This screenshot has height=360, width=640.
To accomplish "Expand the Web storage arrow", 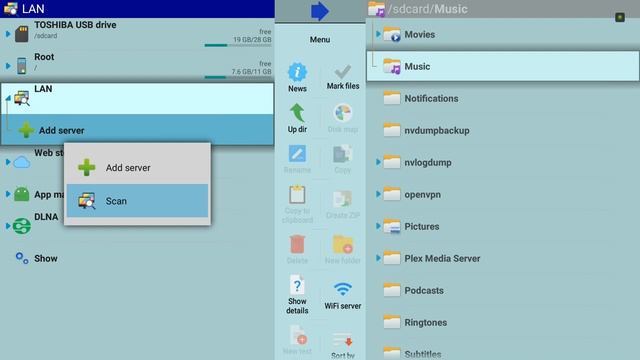I will click(x=8, y=162).
